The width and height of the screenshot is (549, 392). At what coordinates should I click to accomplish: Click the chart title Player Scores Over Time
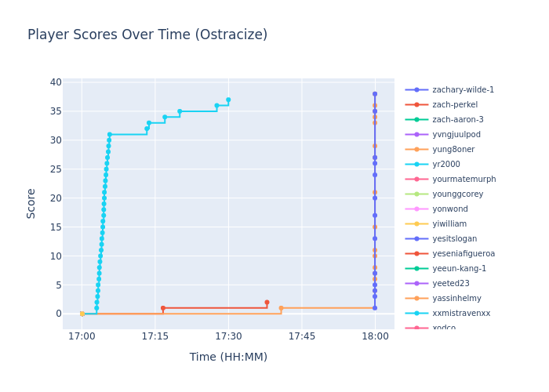point(147,35)
